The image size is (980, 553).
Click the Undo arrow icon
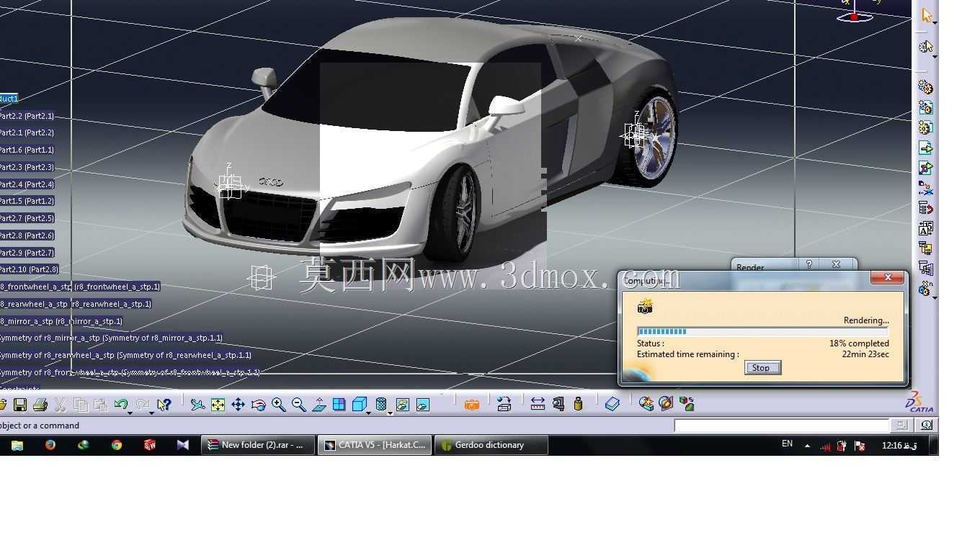tap(120, 404)
